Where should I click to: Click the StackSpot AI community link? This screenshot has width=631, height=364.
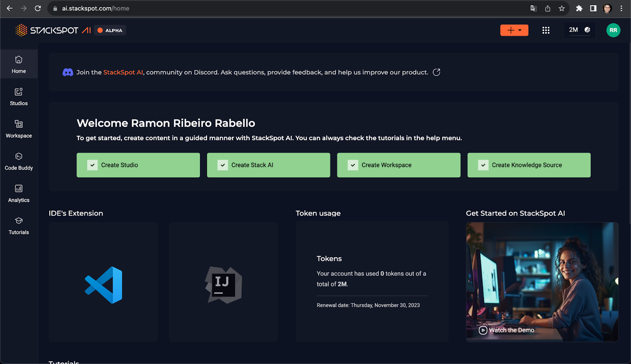(x=123, y=72)
